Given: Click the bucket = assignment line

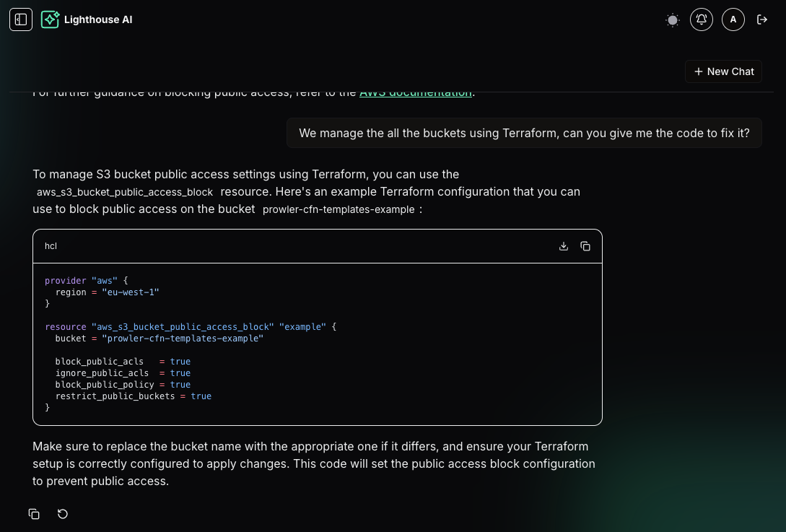Looking at the screenshot, I should 160,339.
